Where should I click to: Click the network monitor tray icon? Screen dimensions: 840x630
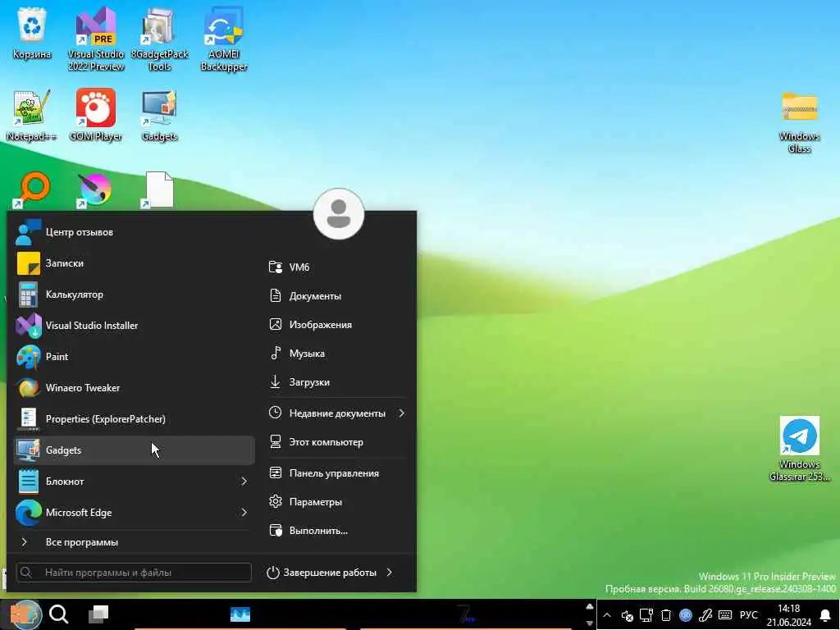[x=646, y=615]
